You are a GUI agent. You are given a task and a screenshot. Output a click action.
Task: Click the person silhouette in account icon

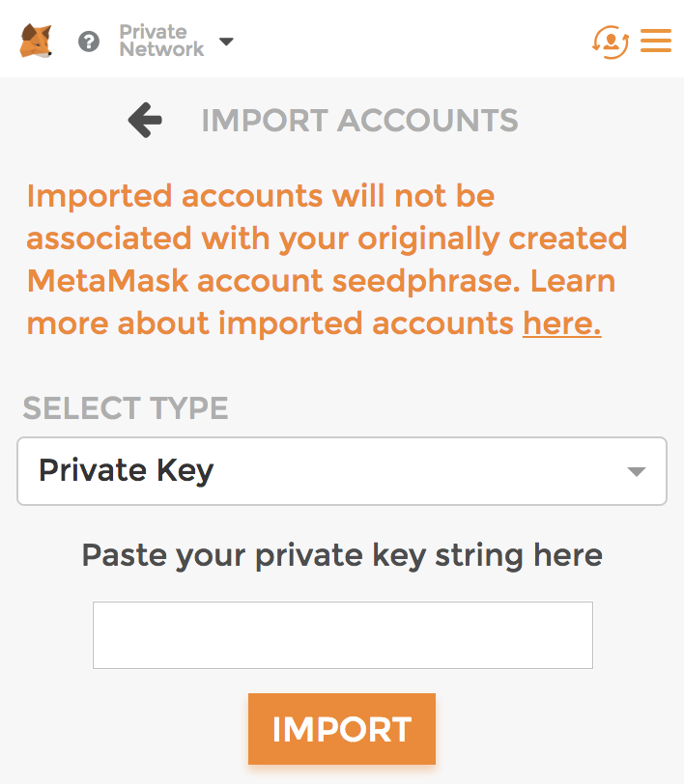click(611, 41)
